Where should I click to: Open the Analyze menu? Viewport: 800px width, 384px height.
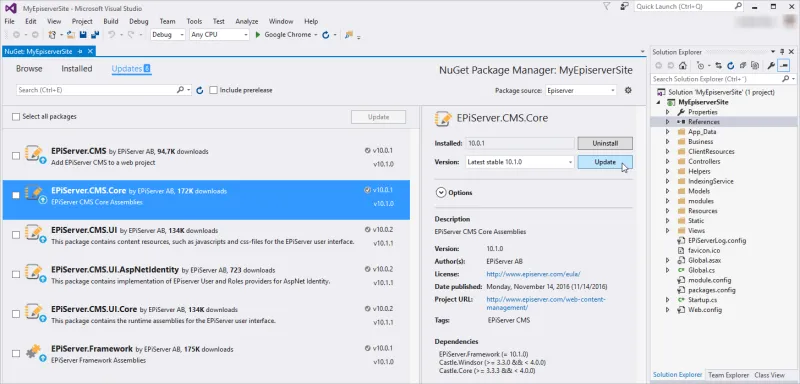click(247, 21)
